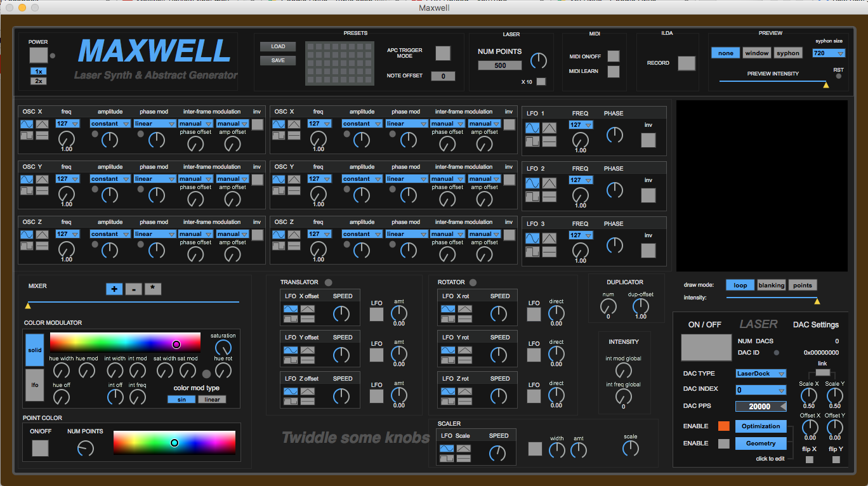Set LFO Scale to triangle waveform
Image resolution: width=868 pixels, height=486 pixels.
tap(464, 449)
